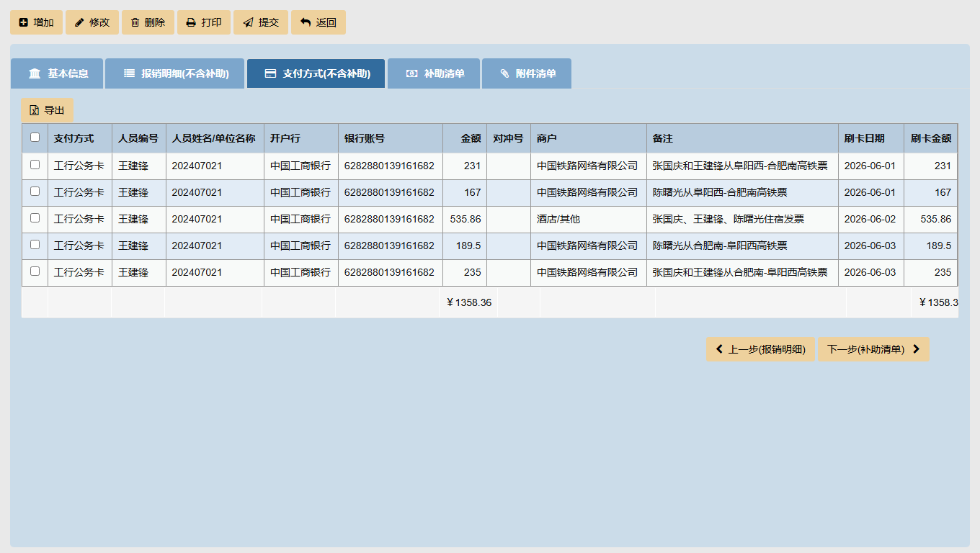Click the 返回 (return) button

tap(318, 22)
